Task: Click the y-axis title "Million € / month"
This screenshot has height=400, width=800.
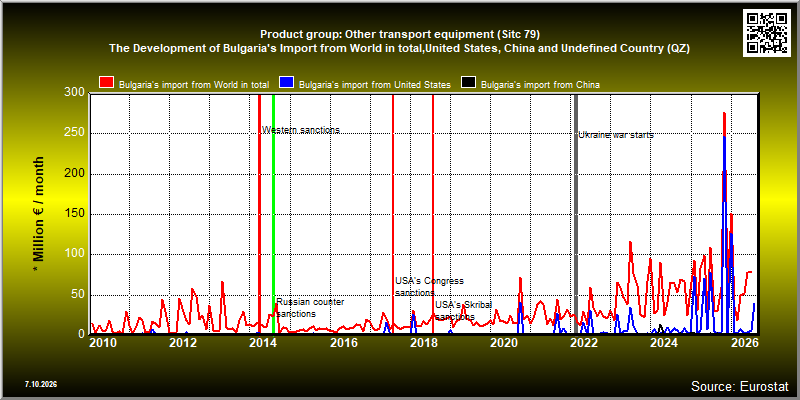Action: point(39,214)
